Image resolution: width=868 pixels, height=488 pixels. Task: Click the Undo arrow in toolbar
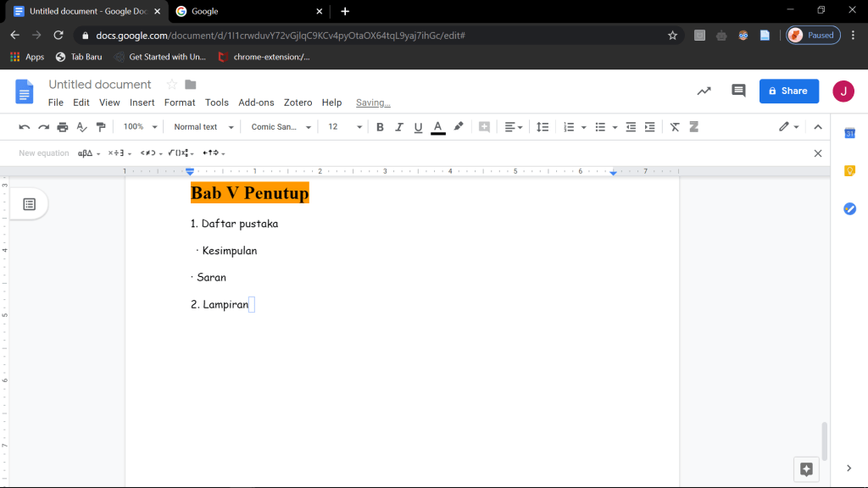[25, 127]
